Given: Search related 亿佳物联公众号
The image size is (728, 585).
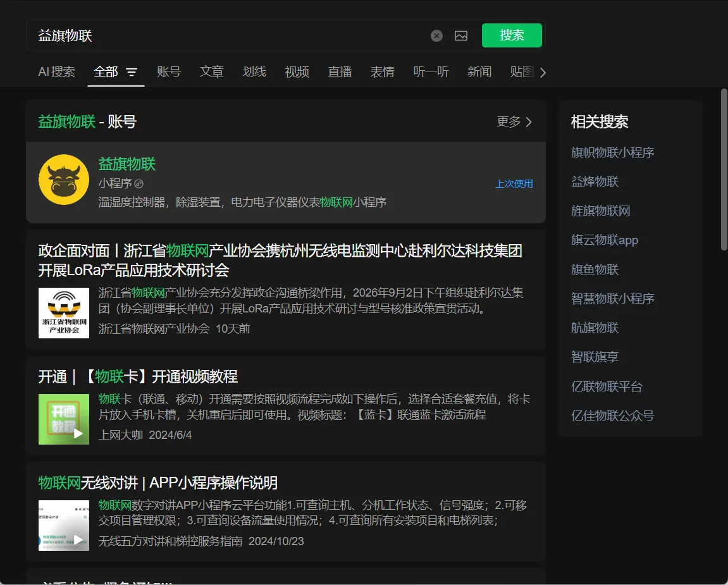Looking at the screenshot, I should [x=612, y=416].
